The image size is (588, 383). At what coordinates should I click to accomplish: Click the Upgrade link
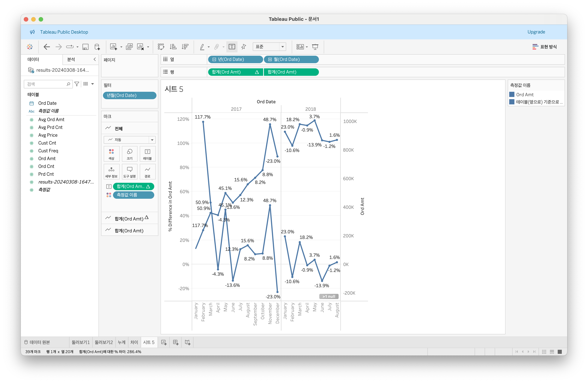[x=536, y=32]
